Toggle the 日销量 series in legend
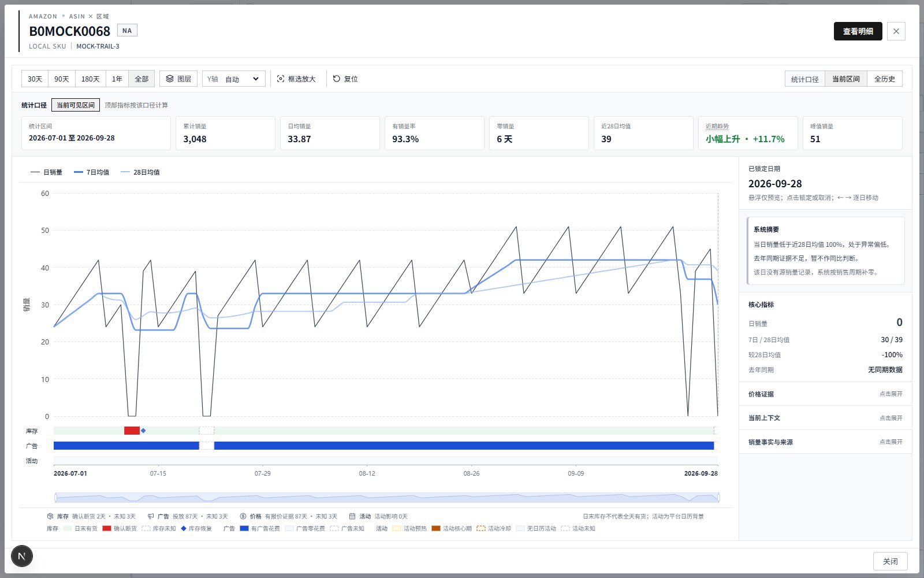Viewport: 924px width, 578px height. click(x=46, y=172)
